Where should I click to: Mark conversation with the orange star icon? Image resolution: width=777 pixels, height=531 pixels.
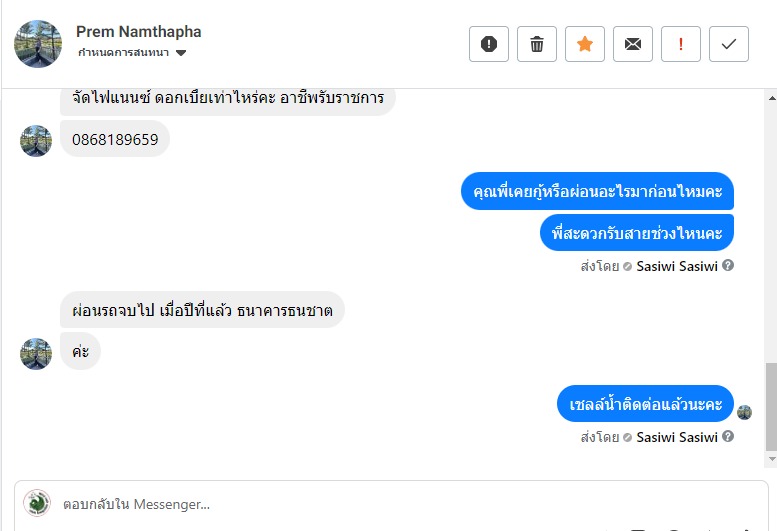coord(585,44)
